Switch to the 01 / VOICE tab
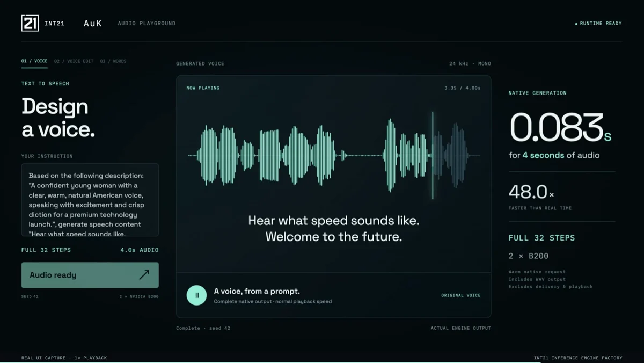Screen dimensions: 644x363 pos(34,61)
